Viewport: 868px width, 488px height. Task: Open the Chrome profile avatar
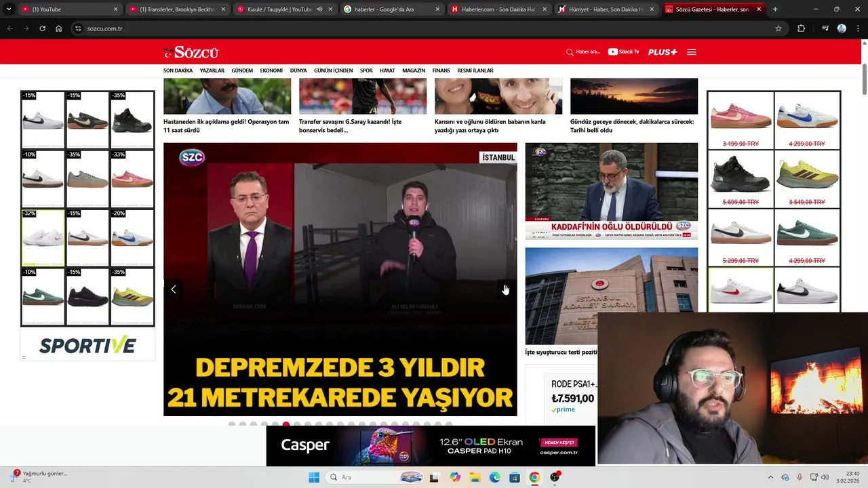(842, 28)
